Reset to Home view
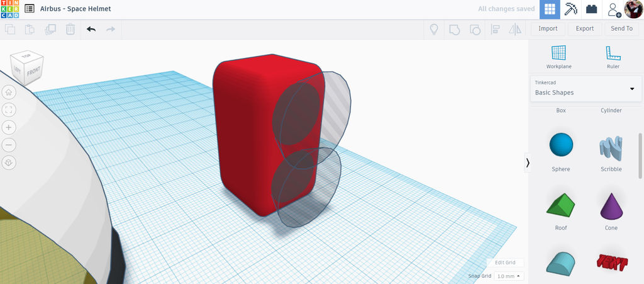This screenshot has width=644, height=284. [9, 92]
